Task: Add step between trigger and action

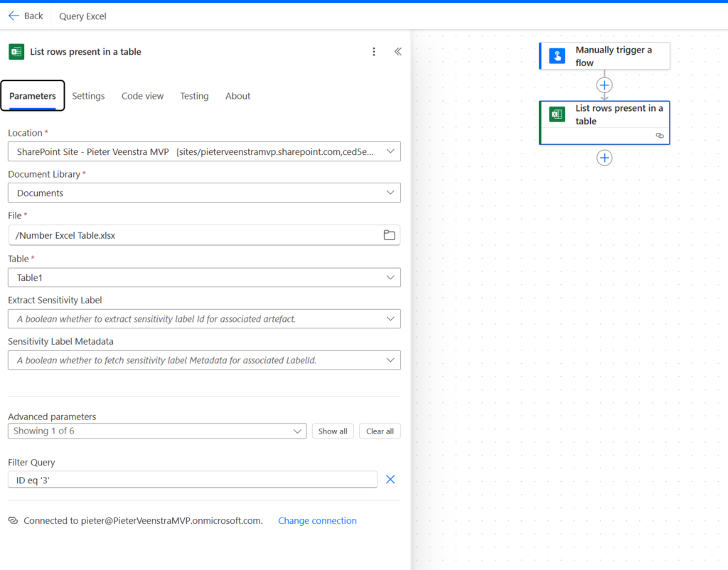Action: coord(604,85)
